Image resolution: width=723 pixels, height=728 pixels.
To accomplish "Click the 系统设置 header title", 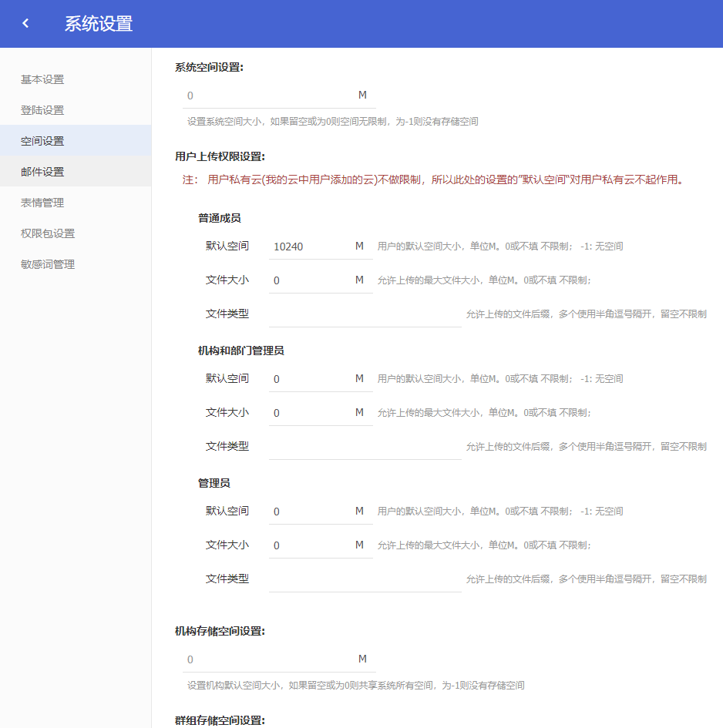I will [99, 24].
